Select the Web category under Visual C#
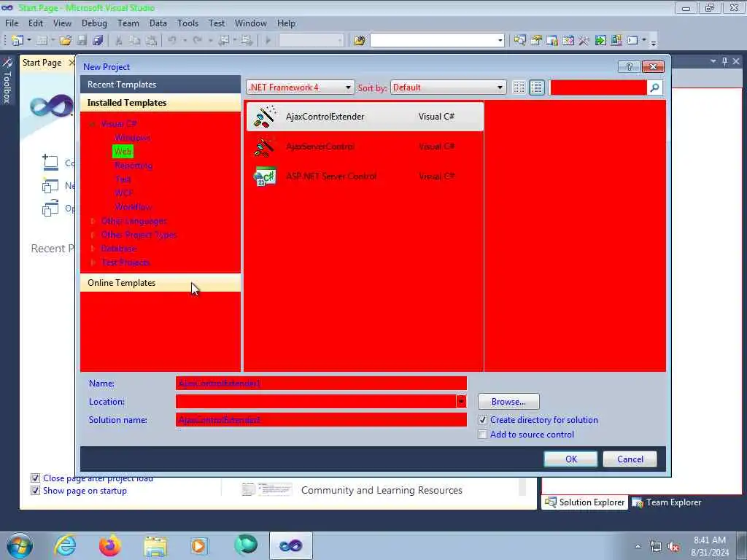The image size is (747, 560). (123, 152)
